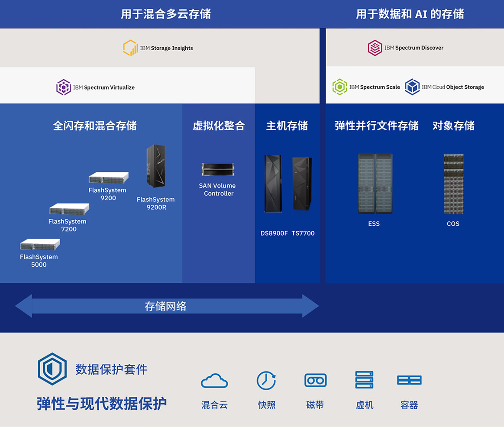Click the IBM Storage Insights hexagon icon

130,48
